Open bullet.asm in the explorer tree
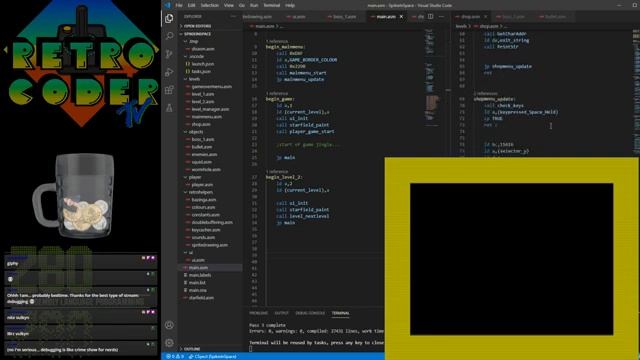Viewport: 640px width, 360px height. (x=202, y=147)
